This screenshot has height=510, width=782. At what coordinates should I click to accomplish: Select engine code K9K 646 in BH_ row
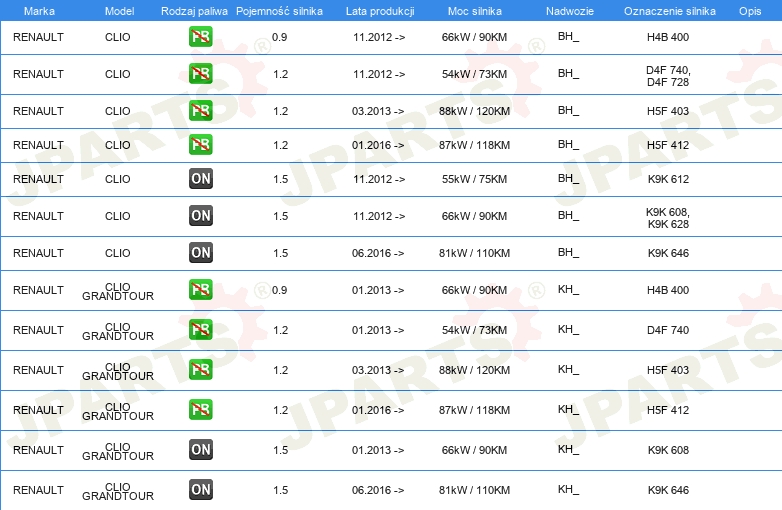(x=668, y=253)
